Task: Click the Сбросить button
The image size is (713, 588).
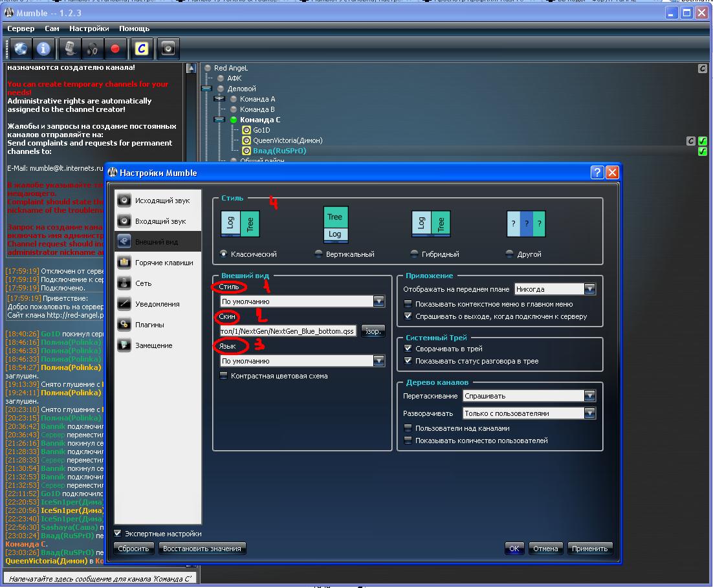Action: pyautogui.click(x=134, y=549)
